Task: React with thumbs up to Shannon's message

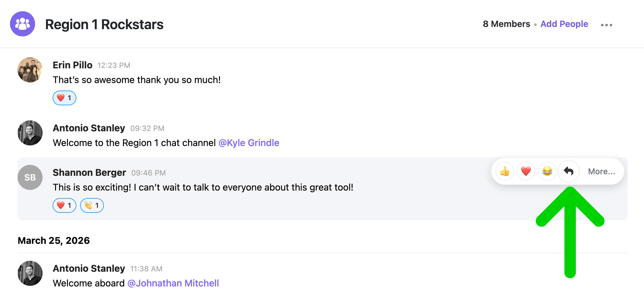Action: click(505, 171)
